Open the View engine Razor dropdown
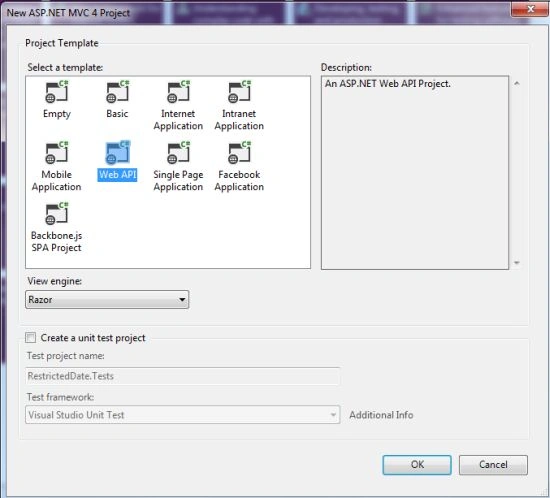Screen dimensions: 550x498 tap(107, 300)
